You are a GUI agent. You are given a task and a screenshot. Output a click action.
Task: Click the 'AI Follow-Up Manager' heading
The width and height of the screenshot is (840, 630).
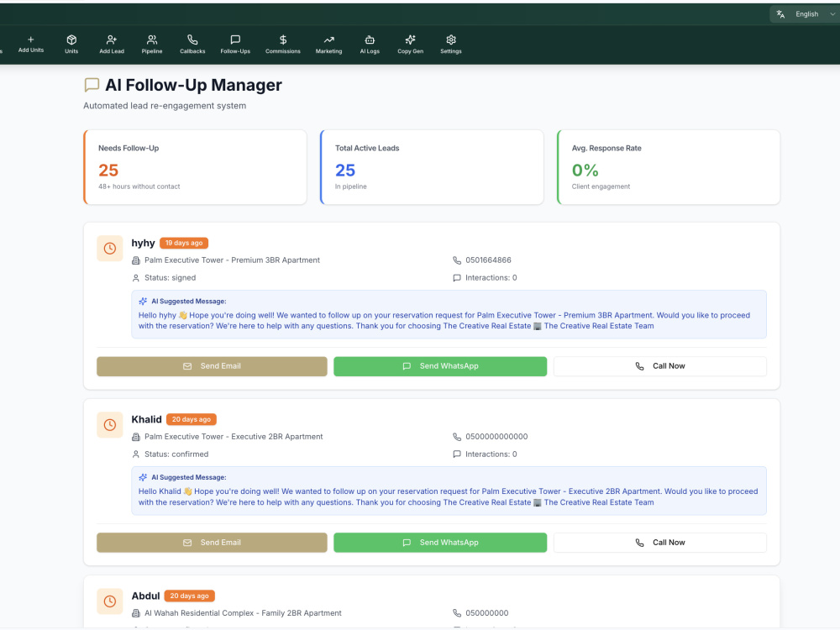tap(193, 85)
